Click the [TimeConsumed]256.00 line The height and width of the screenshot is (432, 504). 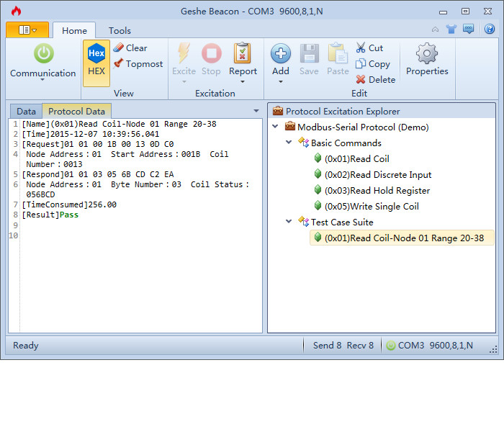tap(69, 204)
